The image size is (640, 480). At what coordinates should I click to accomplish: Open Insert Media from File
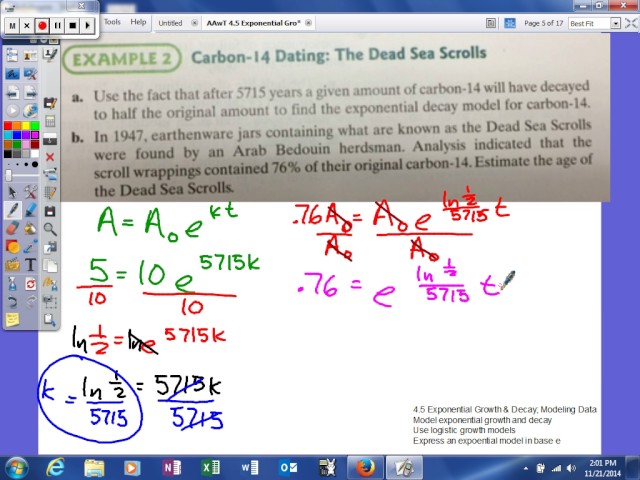12,264
